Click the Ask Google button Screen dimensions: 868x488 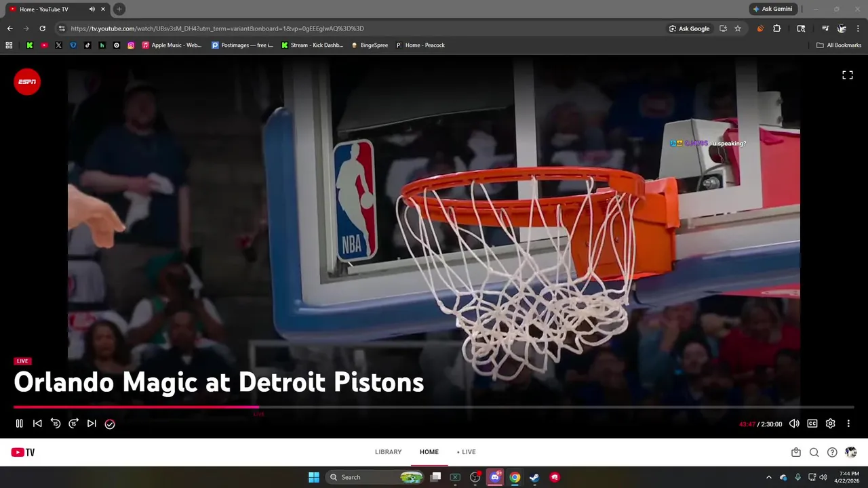689,28
